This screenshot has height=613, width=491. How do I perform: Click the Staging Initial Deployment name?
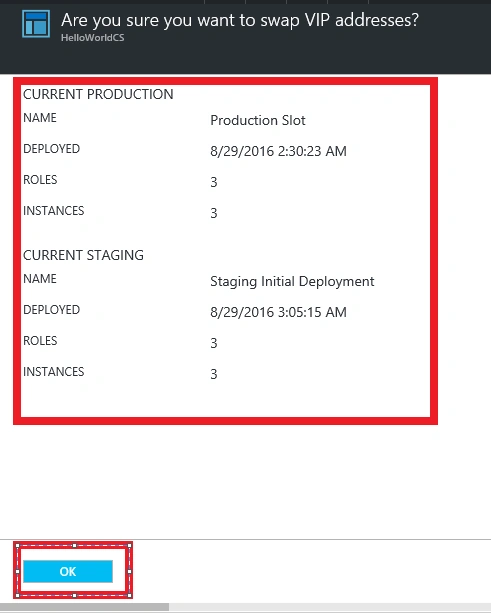click(x=292, y=281)
